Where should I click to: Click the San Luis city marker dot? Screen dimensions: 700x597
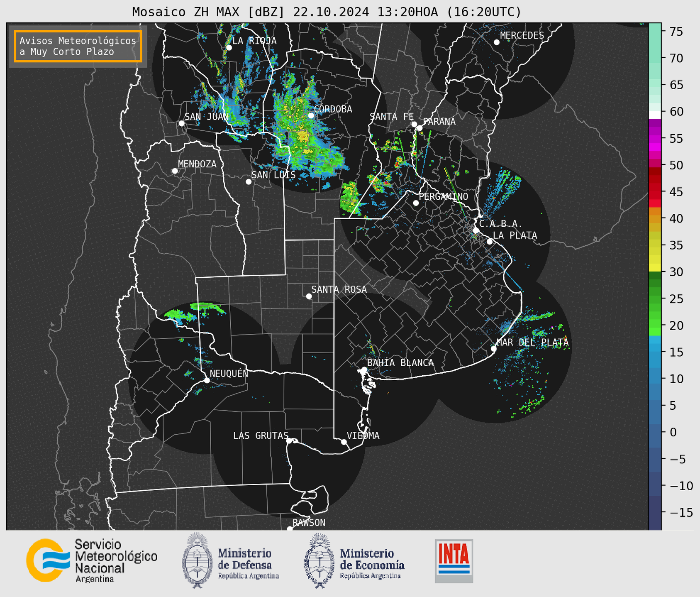tap(249, 182)
